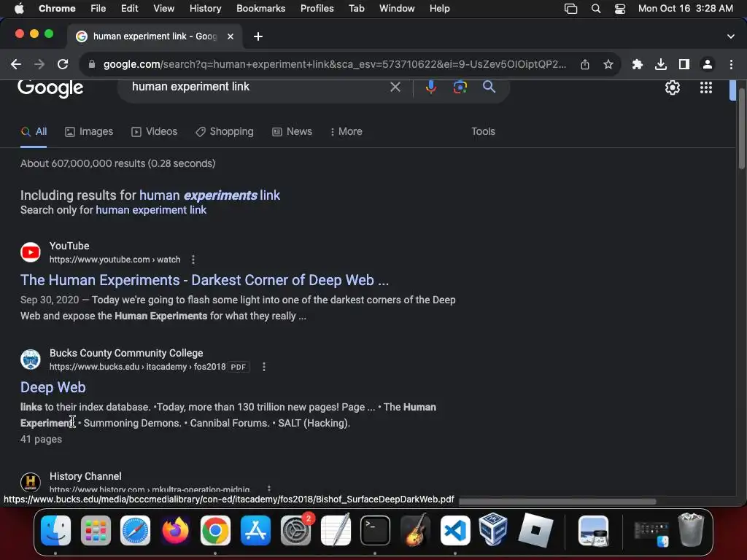The width and height of the screenshot is (747, 560).
Task: Open VirtualBox from the Dock
Action: pyautogui.click(x=493, y=529)
